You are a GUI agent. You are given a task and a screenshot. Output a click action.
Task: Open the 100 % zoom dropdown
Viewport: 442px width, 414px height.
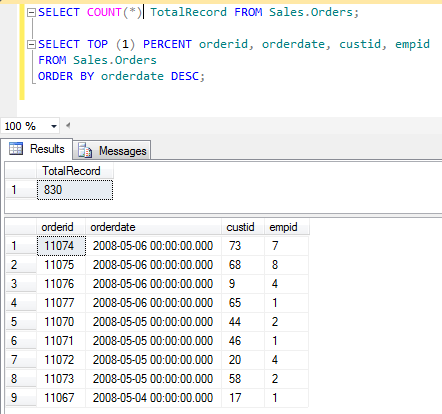54,126
